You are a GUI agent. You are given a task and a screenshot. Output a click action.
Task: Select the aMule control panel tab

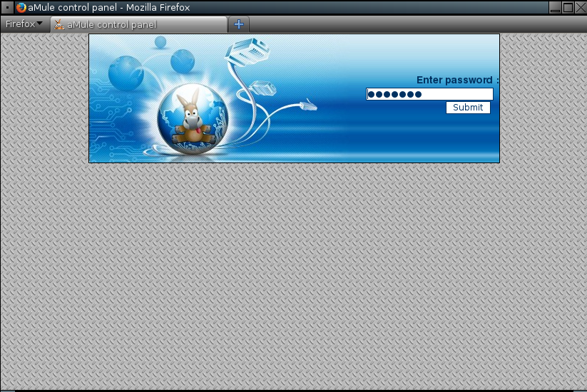[138, 25]
